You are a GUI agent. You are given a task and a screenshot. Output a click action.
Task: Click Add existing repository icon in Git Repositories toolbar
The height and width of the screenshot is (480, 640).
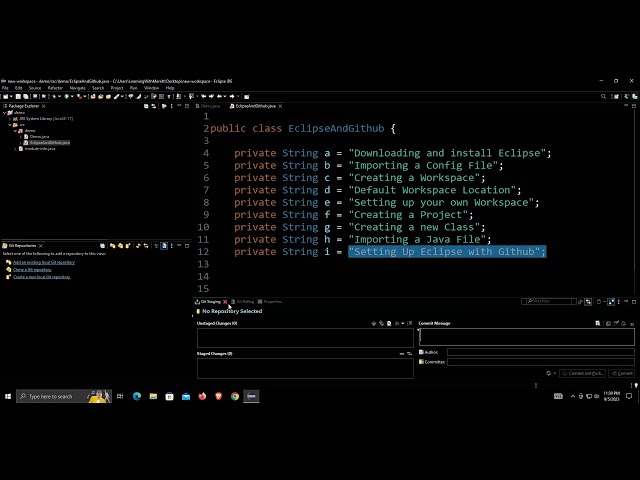(x=113, y=246)
